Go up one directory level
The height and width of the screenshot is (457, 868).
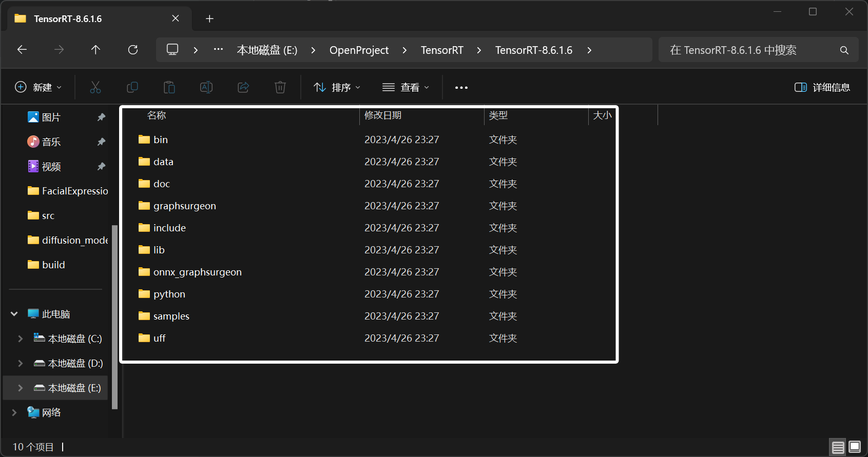tap(95, 50)
